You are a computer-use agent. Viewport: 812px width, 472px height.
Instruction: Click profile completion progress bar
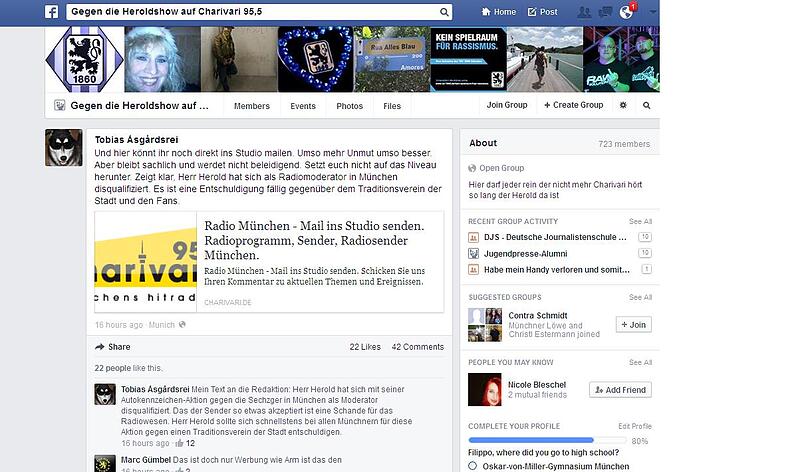pyautogui.click(x=546, y=440)
